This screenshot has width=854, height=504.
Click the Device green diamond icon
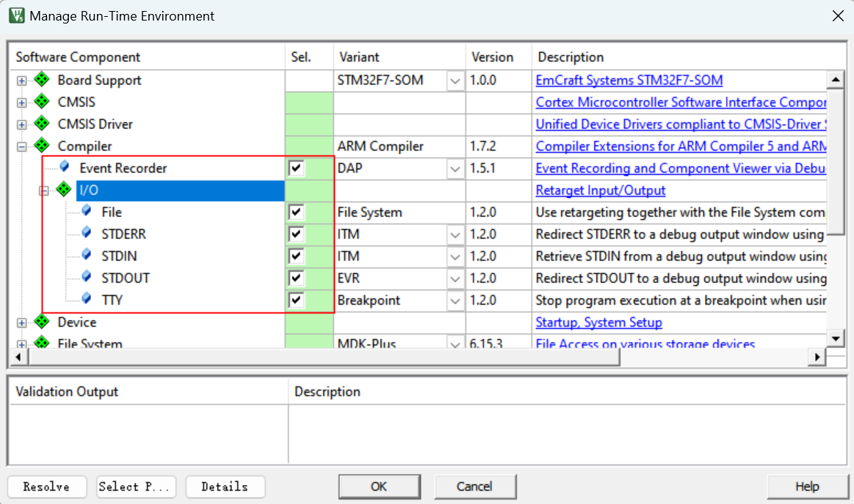pyautogui.click(x=41, y=322)
